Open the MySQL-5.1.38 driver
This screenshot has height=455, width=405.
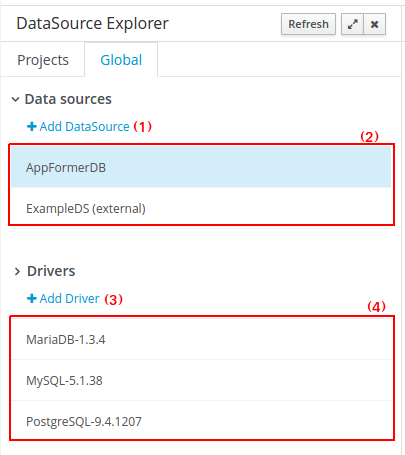point(201,380)
